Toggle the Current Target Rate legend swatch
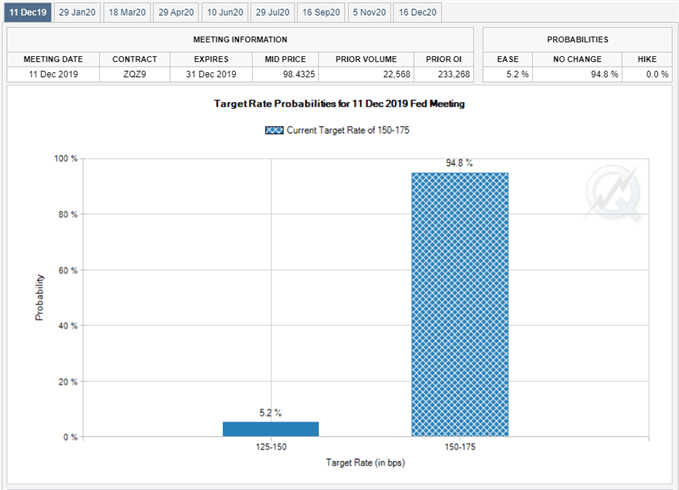679x490 pixels. [x=274, y=130]
